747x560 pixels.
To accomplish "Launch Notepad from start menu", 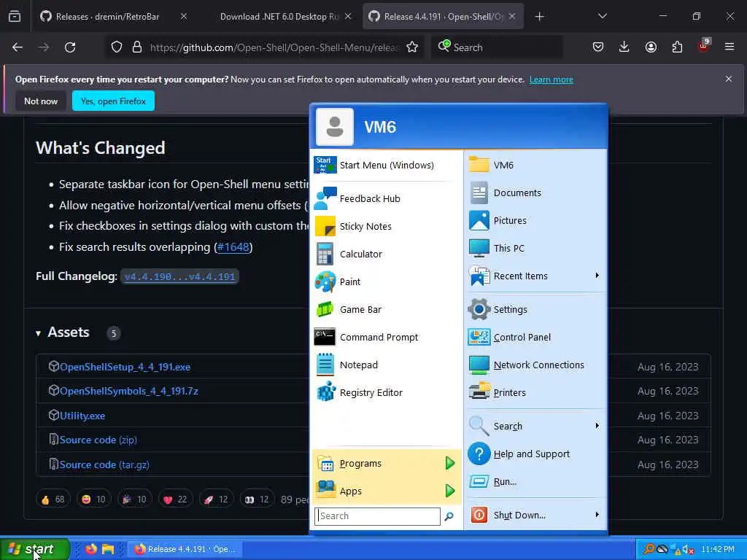I will tap(386, 365).
